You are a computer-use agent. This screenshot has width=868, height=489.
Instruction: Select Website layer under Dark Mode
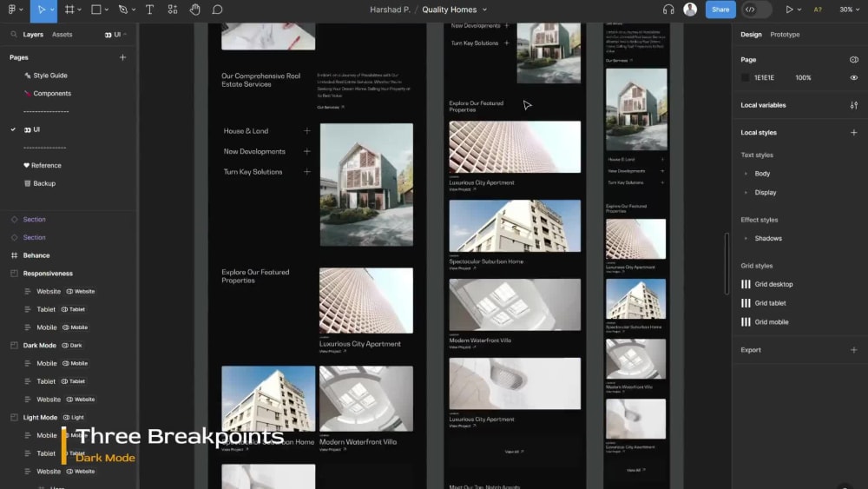pyautogui.click(x=49, y=400)
